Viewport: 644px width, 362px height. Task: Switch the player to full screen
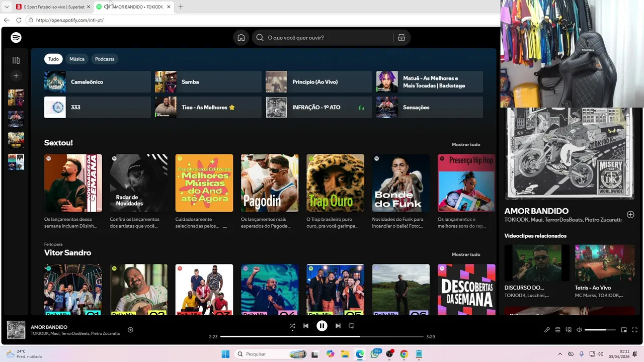[x=634, y=330]
